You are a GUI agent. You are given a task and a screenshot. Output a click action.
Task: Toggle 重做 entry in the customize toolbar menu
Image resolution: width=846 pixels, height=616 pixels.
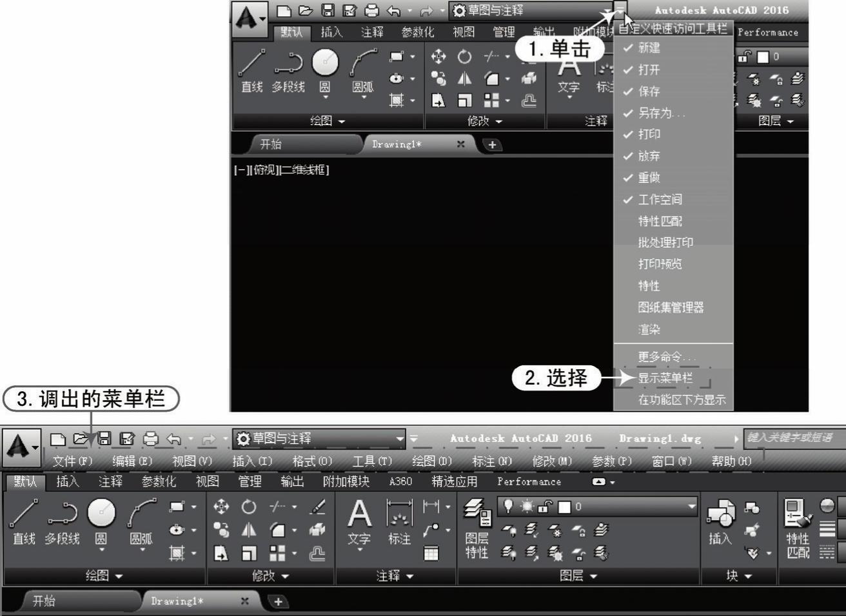click(673, 177)
